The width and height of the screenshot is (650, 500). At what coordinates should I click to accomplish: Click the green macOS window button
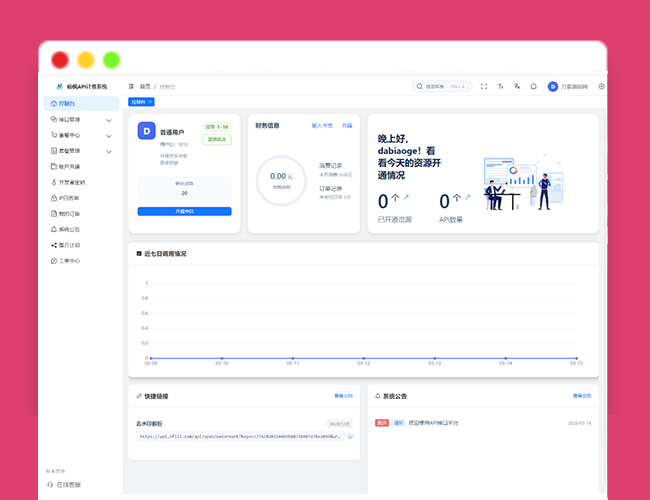112,60
